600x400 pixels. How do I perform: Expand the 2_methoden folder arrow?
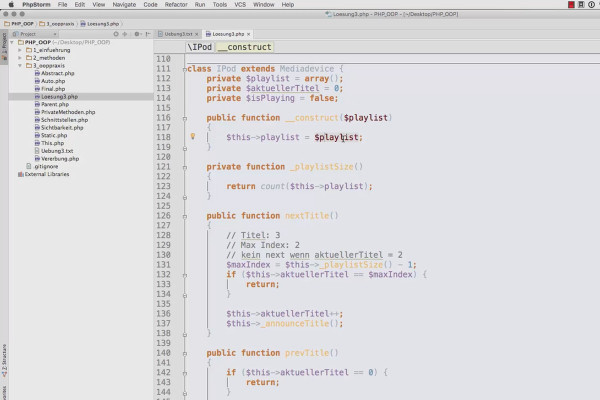click(20, 58)
